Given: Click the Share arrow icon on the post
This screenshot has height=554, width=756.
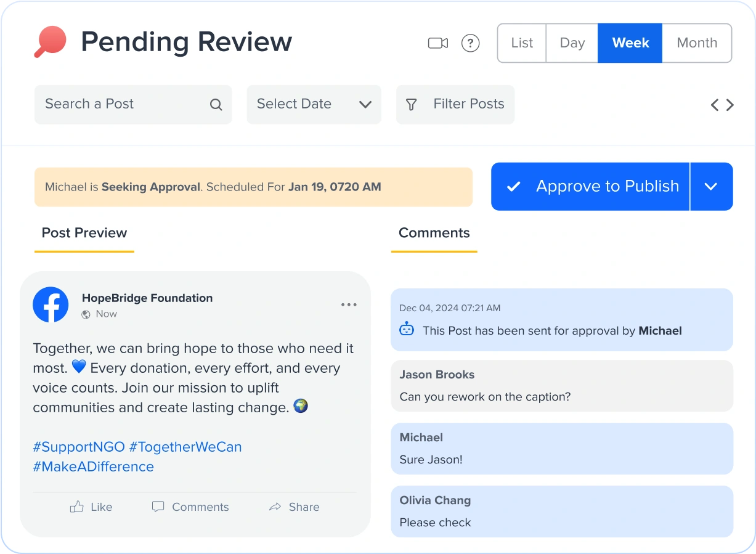Looking at the screenshot, I should click(275, 507).
